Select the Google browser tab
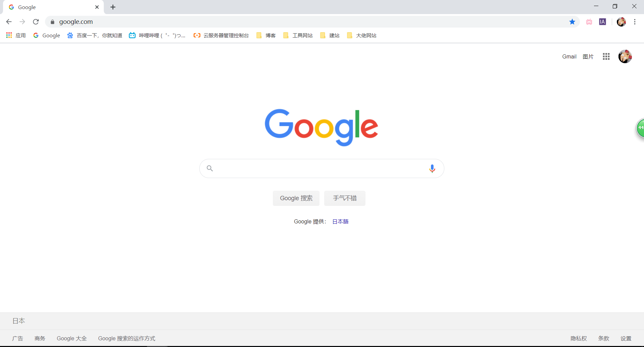Image resolution: width=644 pixels, height=347 pixels. coord(54,7)
